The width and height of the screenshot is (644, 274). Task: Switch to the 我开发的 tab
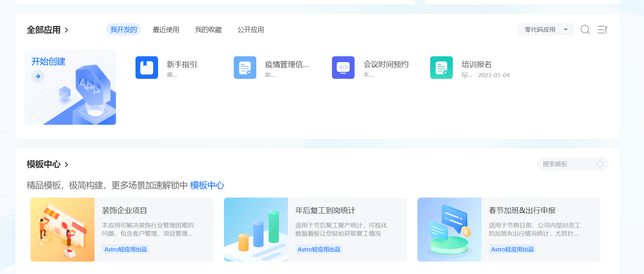[123, 29]
